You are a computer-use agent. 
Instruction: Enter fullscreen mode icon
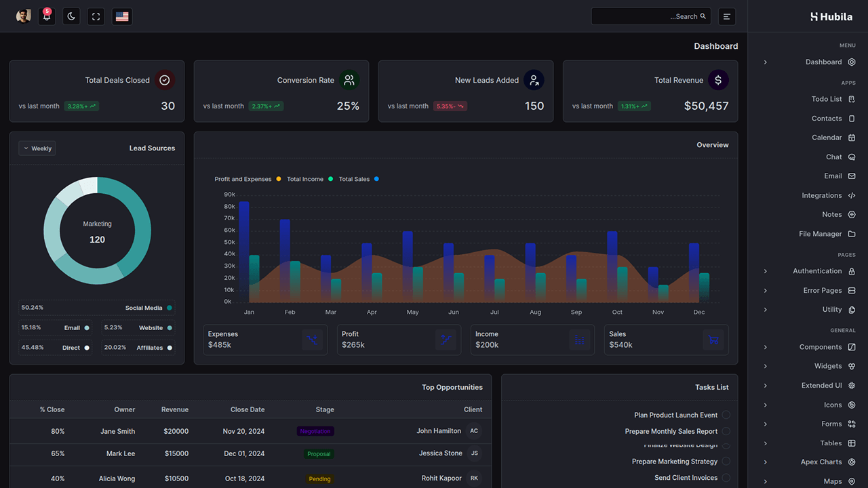click(96, 16)
